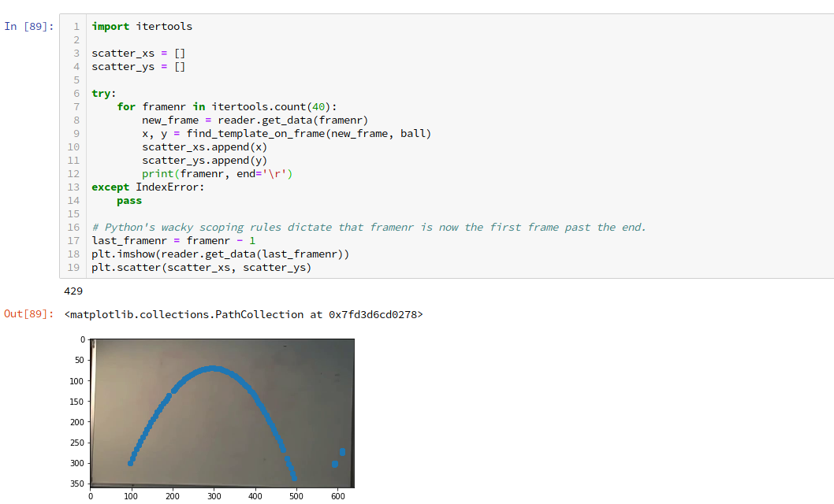Place cursor on the import itertools line
This screenshot has height=504, width=834.
click(142, 26)
